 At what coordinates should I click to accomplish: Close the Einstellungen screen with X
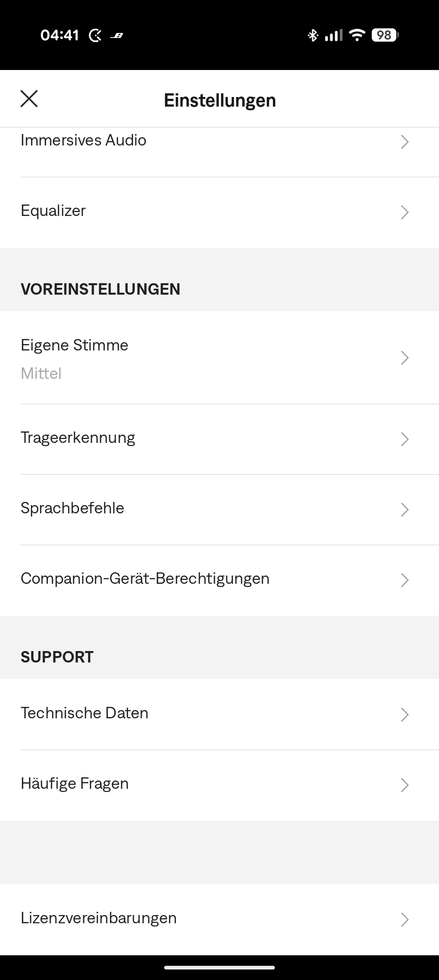click(29, 99)
